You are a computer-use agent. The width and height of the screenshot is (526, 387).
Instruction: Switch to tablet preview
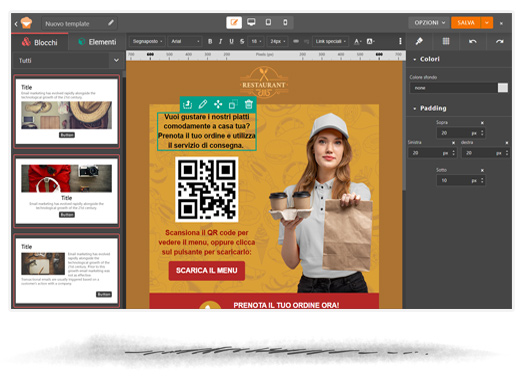pyautogui.click(x=268, y=22)
